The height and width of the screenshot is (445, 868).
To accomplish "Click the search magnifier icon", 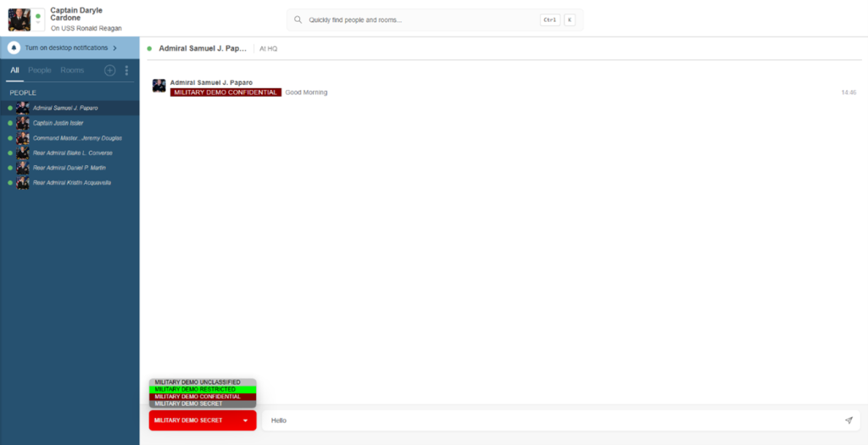I will click(299, 19).
